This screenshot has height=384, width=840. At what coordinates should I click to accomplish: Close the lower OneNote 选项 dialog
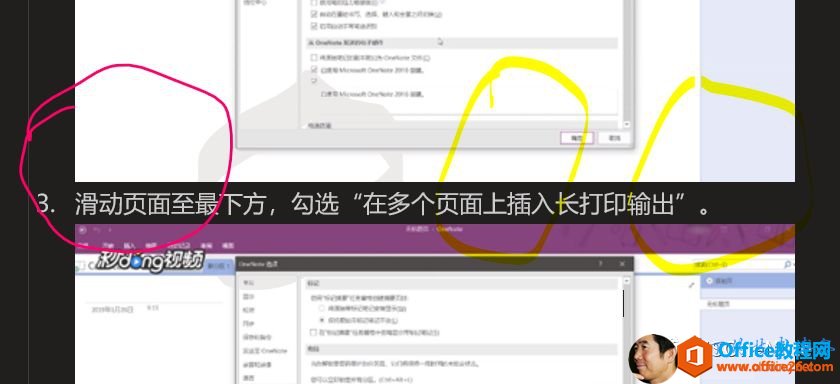pos(622,264)
